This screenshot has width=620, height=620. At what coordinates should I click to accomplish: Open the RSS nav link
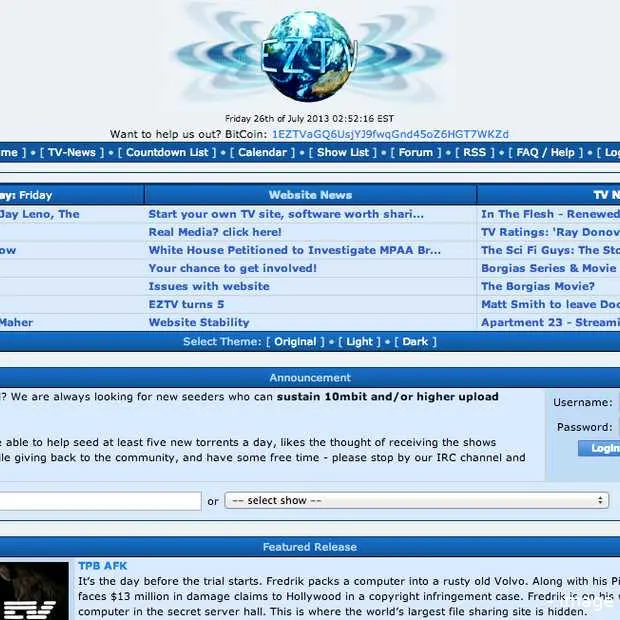pos(474,153)
